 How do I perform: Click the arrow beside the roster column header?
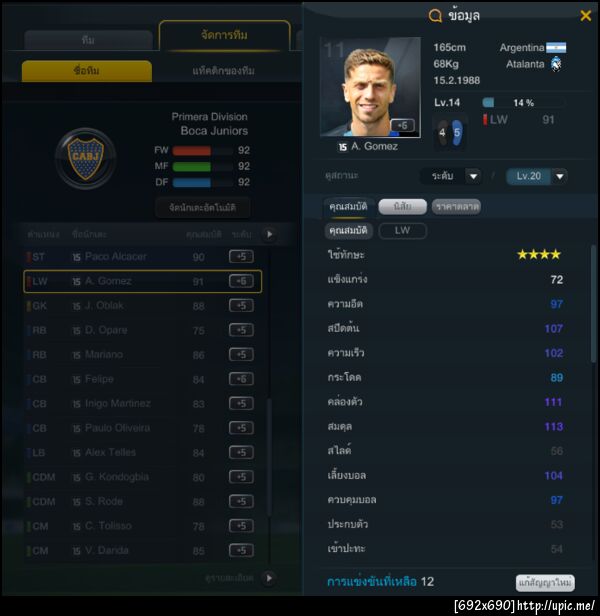tap(270, 234)
